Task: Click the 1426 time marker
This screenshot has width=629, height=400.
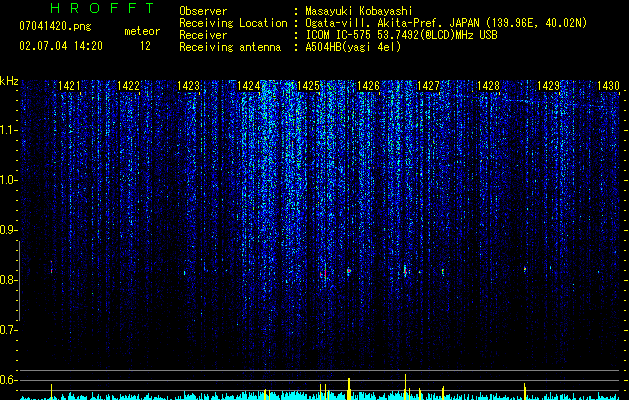Action: click(368, 86)
